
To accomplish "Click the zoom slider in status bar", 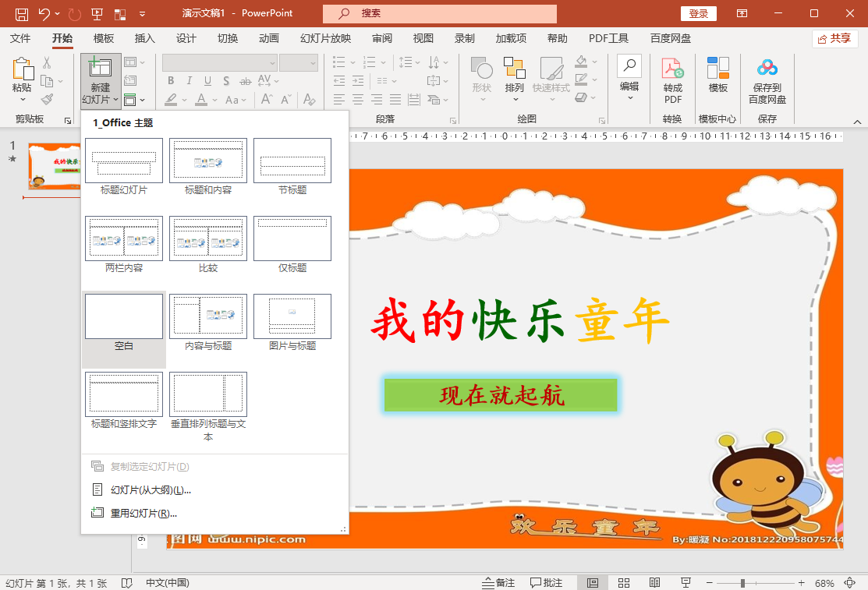I will coord(742,583).
